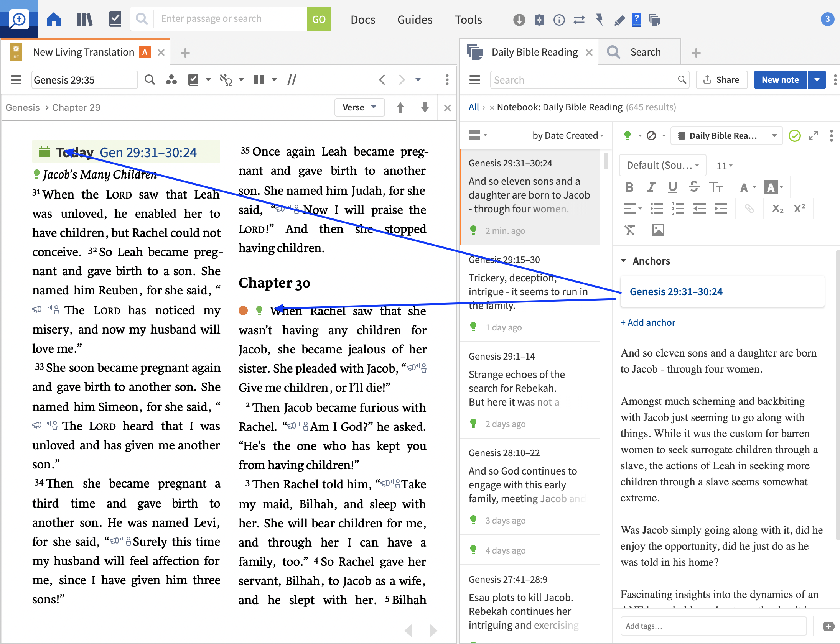Open the font size 11 dropdown
Image resolution: width=840 pixels, height=644 pixels.
pos(725,166)
